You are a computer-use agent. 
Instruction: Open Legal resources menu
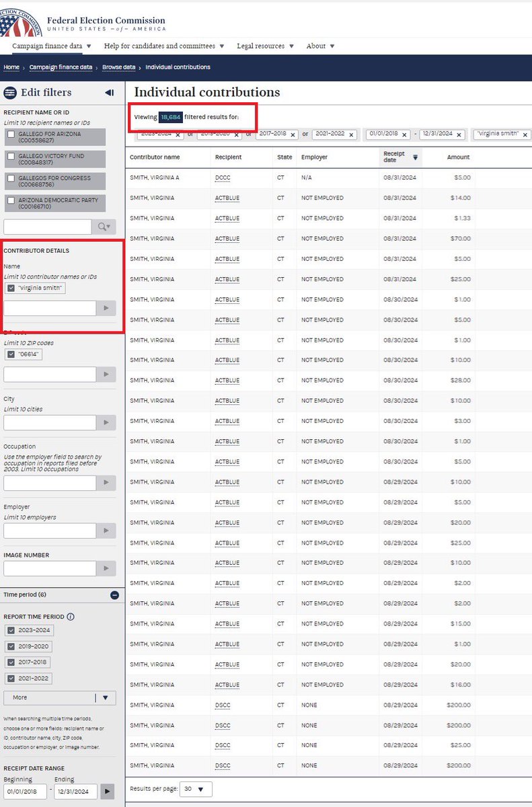point(265,46)
